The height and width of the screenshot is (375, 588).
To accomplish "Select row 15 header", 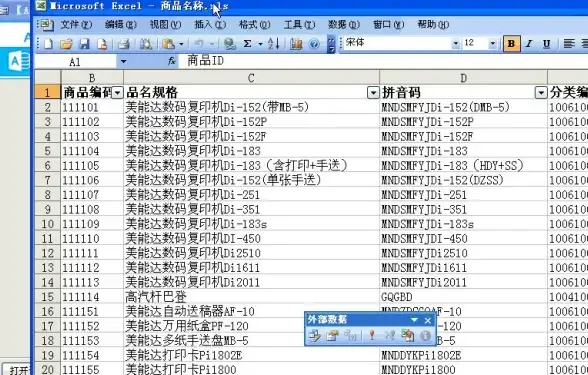I will click(x=48, y=297).
